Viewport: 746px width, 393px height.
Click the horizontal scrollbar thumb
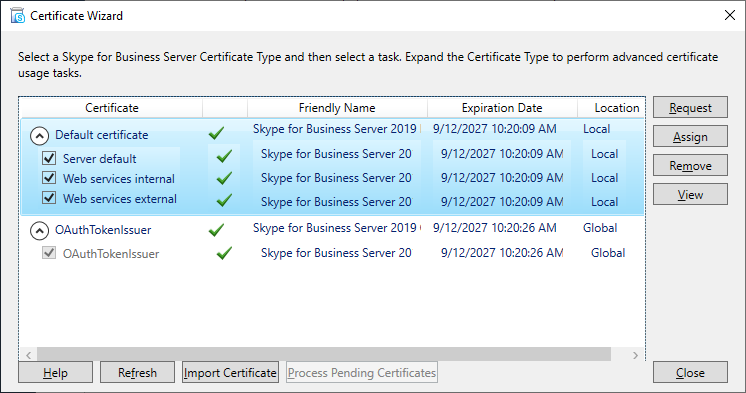tap(324, 354)
